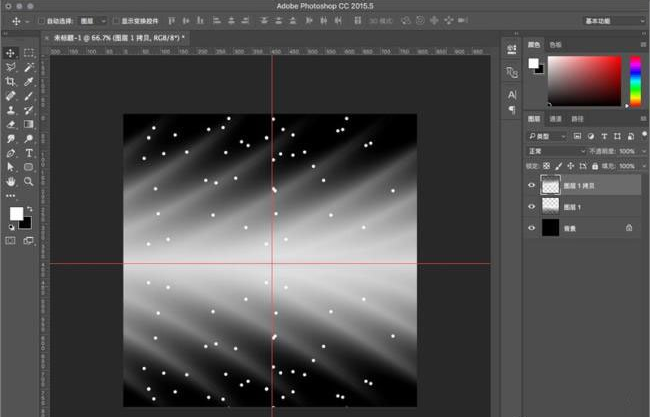Viewport: 650px width, 417px height.
Task: Select the Rectangular Marquee tool
Action: tap(29, 53)
